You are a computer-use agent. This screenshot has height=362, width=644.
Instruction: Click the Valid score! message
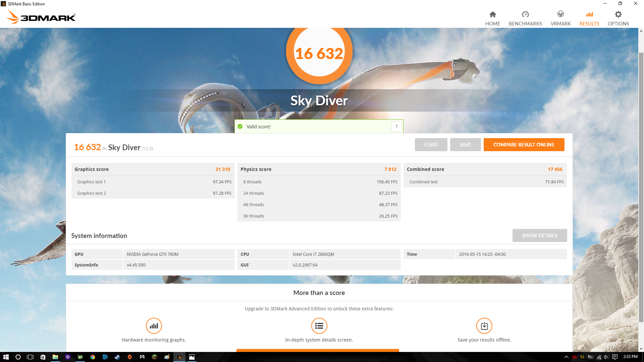coord(258,126)
